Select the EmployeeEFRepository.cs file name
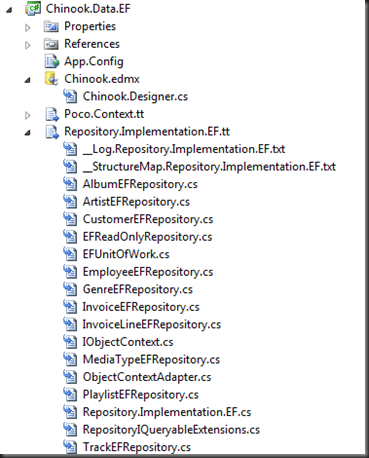The height and width of the screenshot is (458, 369). point(148,272)
